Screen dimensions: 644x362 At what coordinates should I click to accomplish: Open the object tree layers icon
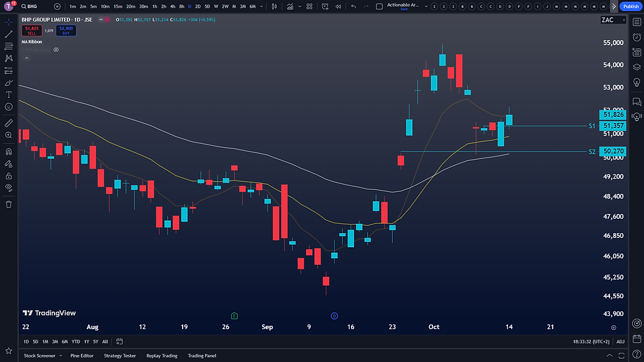(637, 67)
